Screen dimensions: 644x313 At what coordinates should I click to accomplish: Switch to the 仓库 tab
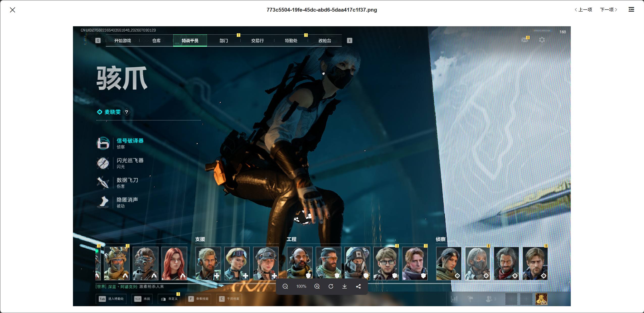156,41
